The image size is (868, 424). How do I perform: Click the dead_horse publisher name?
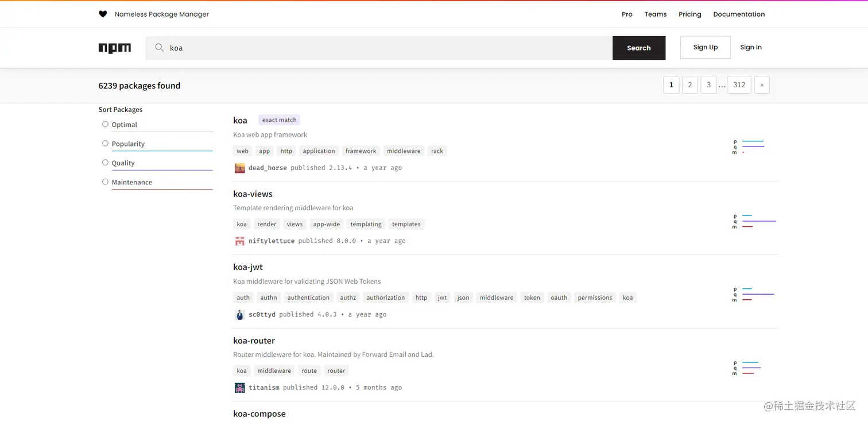268,168
